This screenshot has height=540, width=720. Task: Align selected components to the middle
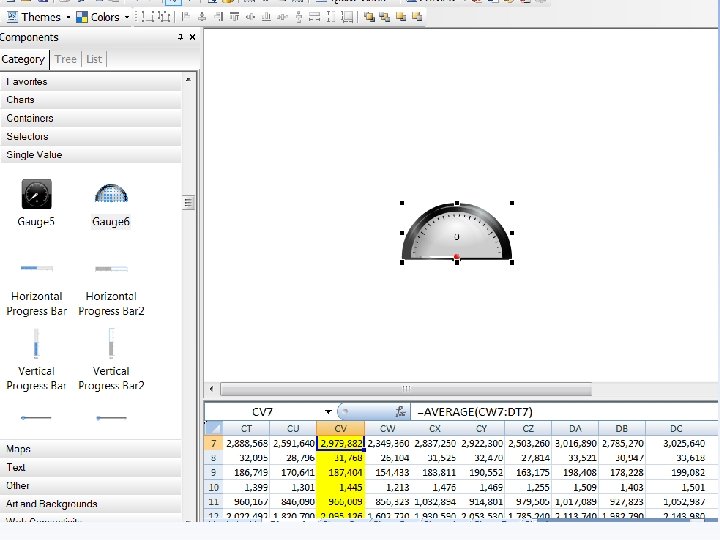[250, 17]
